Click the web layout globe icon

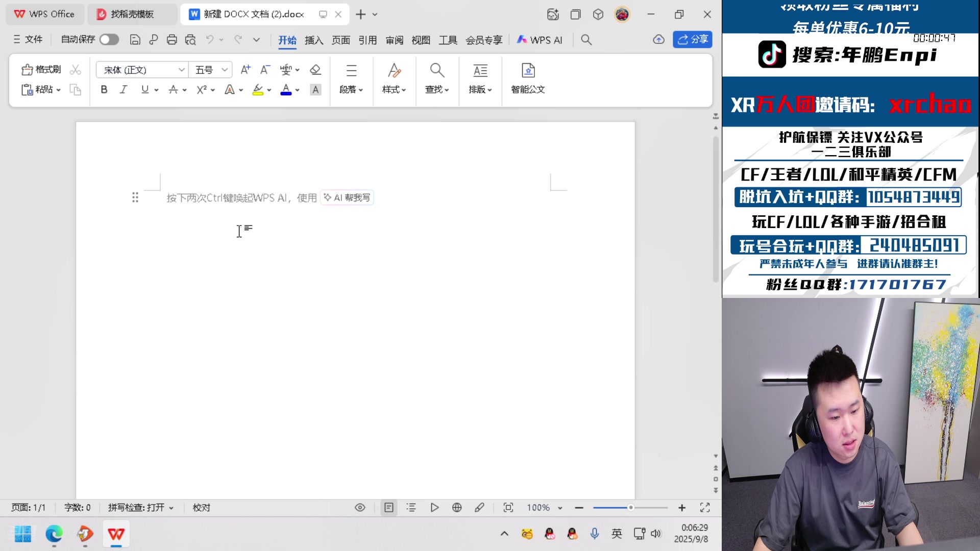[457, 508]
